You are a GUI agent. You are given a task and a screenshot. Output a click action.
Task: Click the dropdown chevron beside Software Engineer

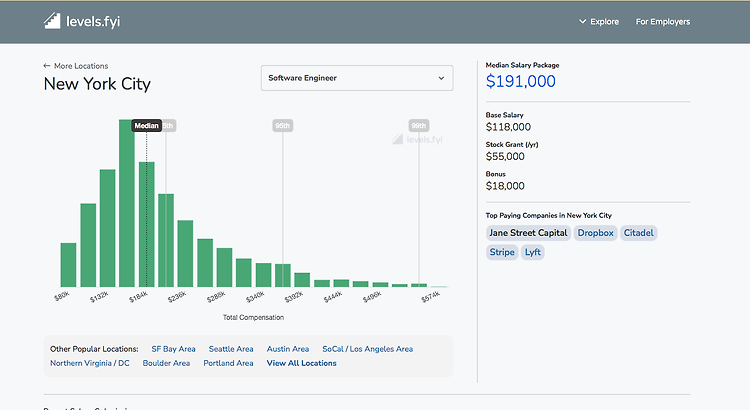click(441, 78)
